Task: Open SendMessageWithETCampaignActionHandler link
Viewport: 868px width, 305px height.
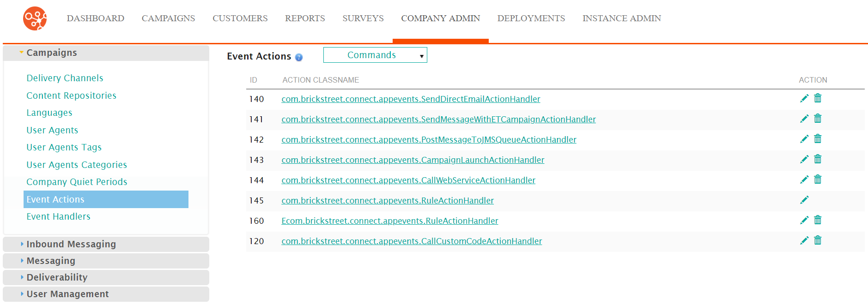Action: pyautogui.click(x=438, y=119)
